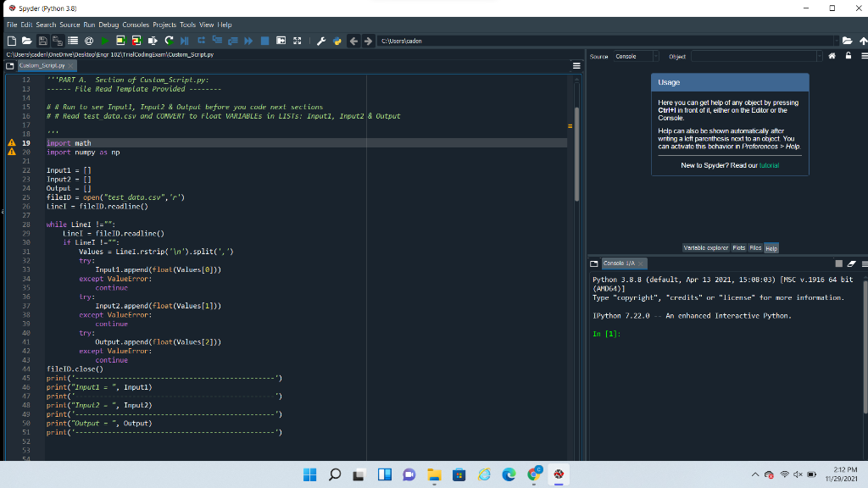Run the current file with the green play icon
This screenshot has height=488, width=868.
pos(103,40)
